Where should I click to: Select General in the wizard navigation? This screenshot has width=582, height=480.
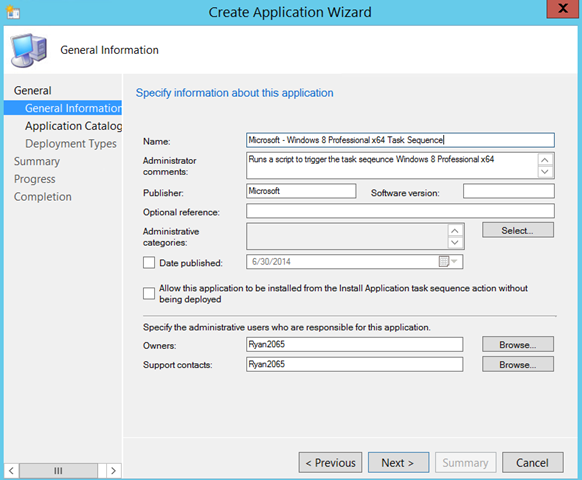click(33, 91)
